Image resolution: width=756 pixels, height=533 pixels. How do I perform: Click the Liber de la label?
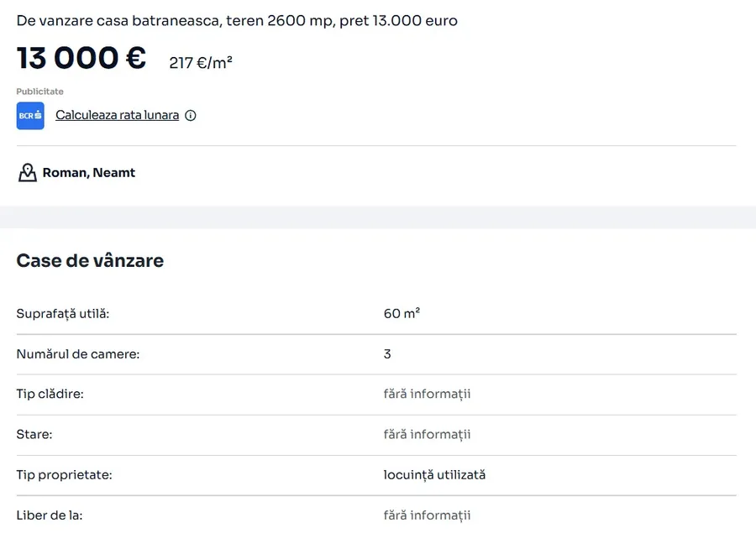[x=50, y=515]
